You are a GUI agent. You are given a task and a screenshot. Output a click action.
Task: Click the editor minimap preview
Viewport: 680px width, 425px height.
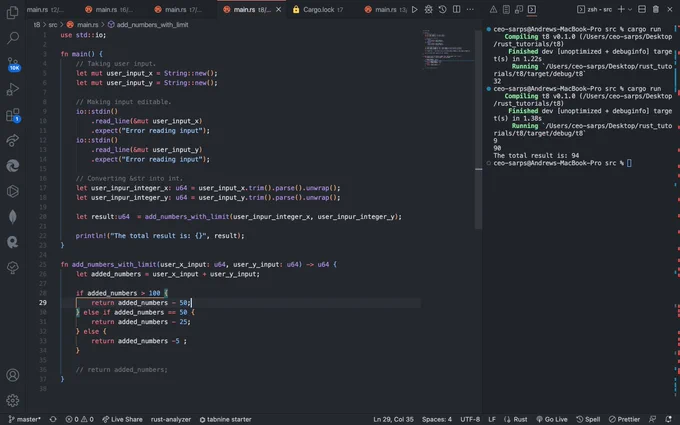pos(447,50)
